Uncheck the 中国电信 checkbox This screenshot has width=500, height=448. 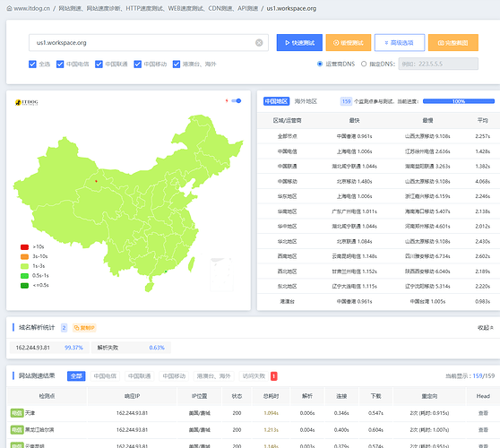click(x=60, y=65)
